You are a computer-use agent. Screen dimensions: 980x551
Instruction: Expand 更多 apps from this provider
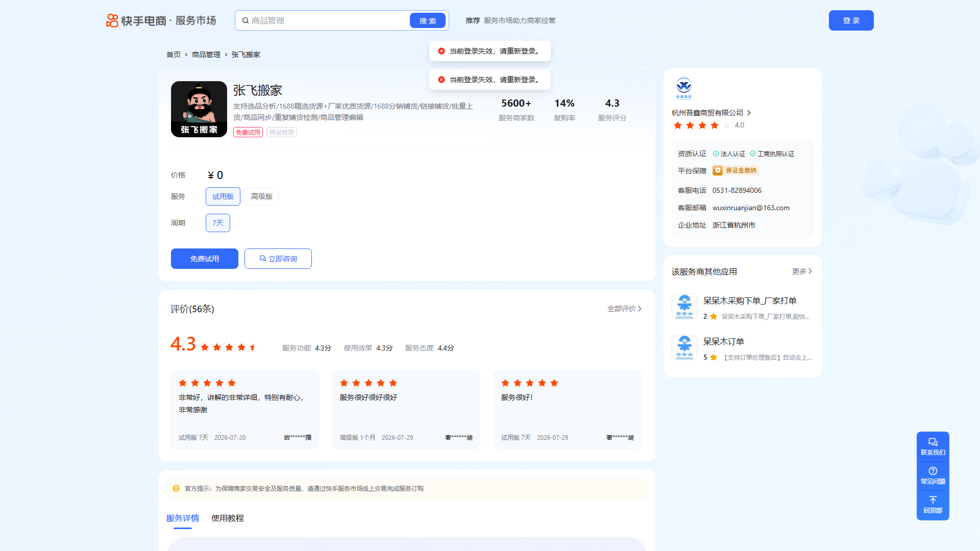coord(802,271)
